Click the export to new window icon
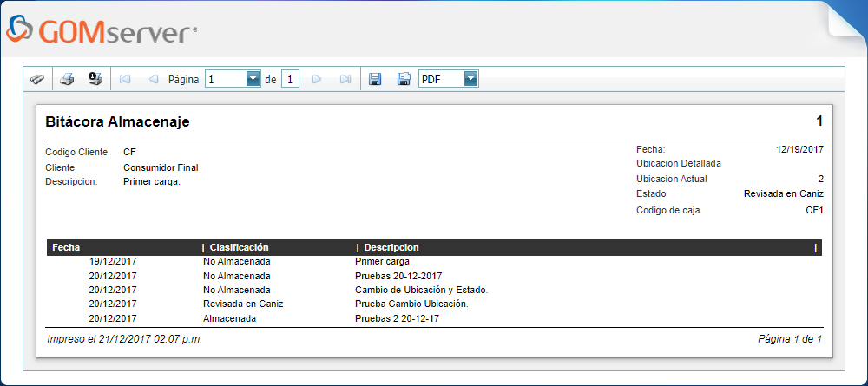This screenshot has height=386, width=868. click(404, 79)
